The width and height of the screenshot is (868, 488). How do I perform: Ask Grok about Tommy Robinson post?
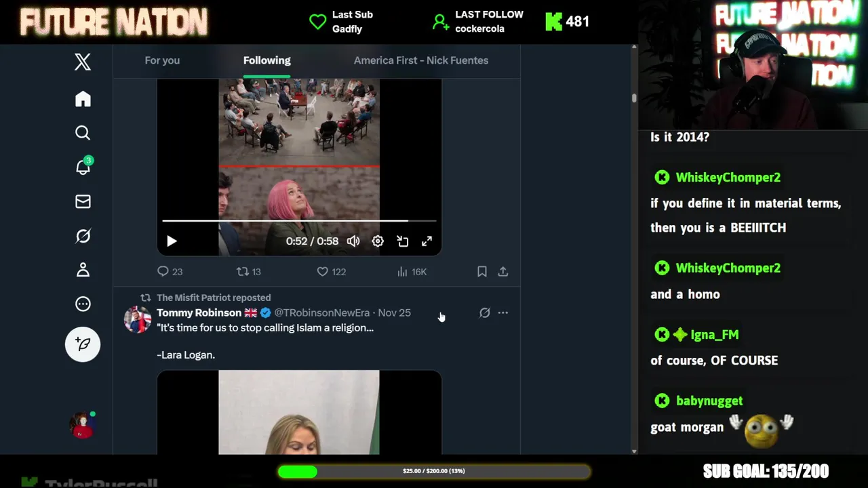484,312
